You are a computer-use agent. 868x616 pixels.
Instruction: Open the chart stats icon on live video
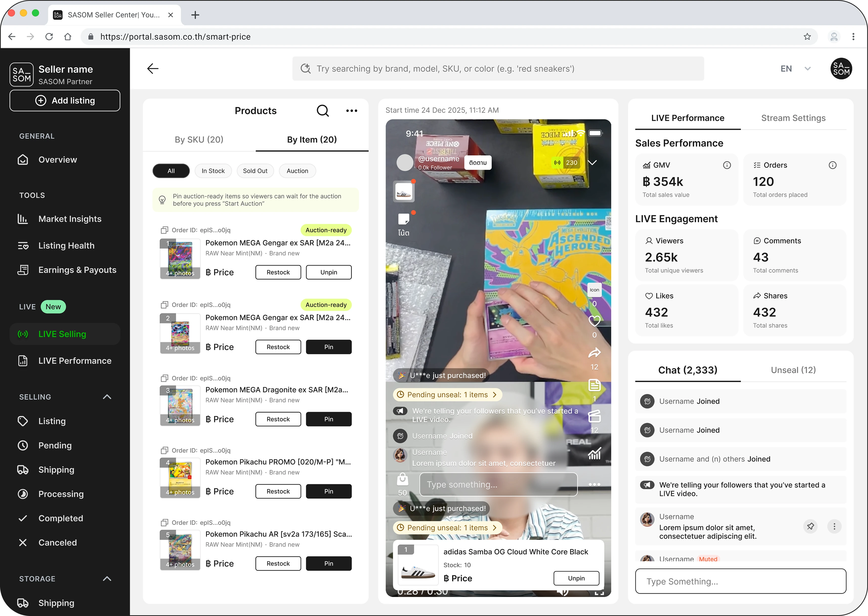pyautogui.click(x=594, y=453)
